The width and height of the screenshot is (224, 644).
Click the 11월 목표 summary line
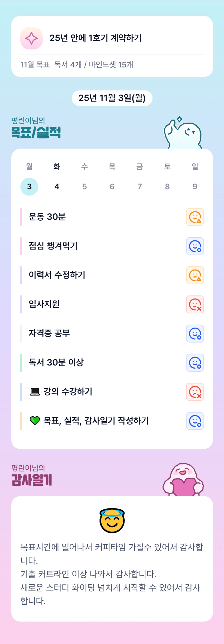click(x=77, y=65)
